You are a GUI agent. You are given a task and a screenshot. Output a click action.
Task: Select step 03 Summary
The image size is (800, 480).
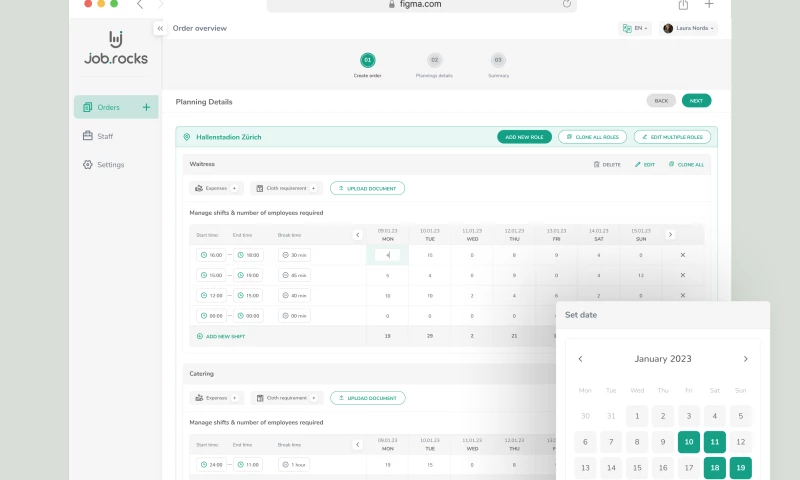point(498,60)
